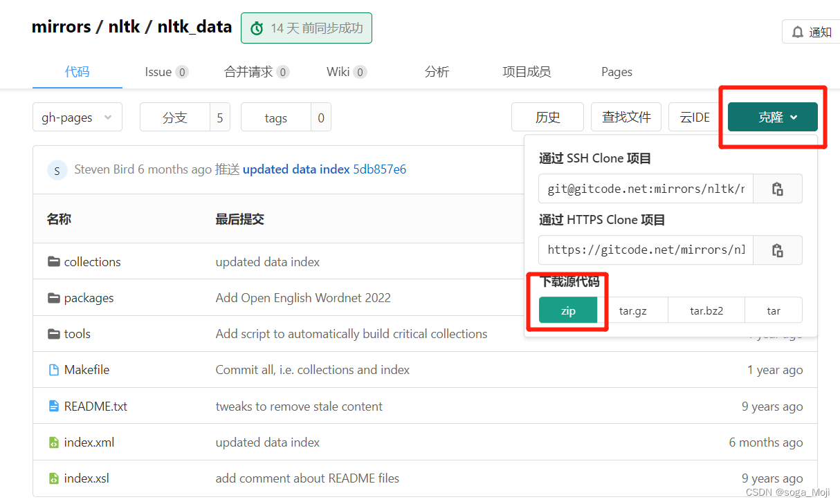
Task: Click the sync status clock icon
Action: pos(257,28)
